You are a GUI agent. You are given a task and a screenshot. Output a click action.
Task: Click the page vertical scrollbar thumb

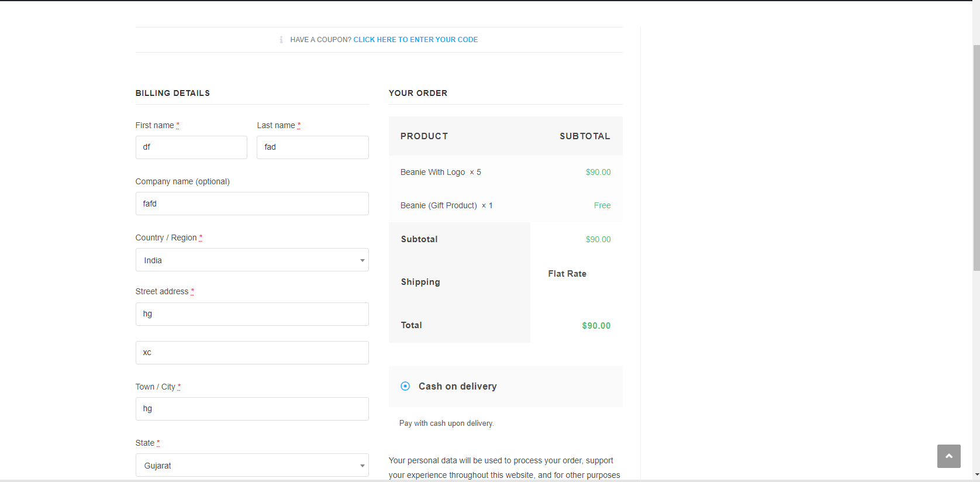976,158
